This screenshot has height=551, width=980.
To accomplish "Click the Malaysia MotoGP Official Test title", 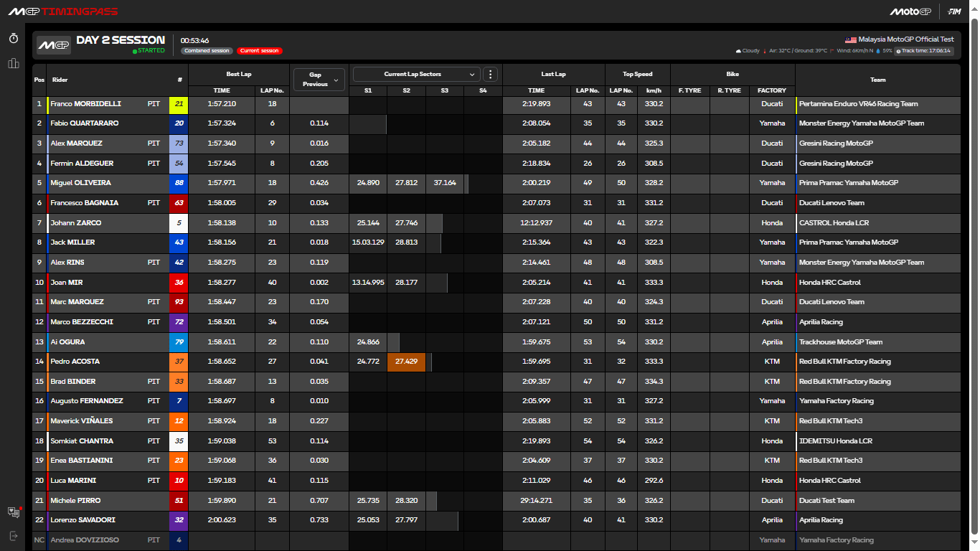I will tap(907, 39).
